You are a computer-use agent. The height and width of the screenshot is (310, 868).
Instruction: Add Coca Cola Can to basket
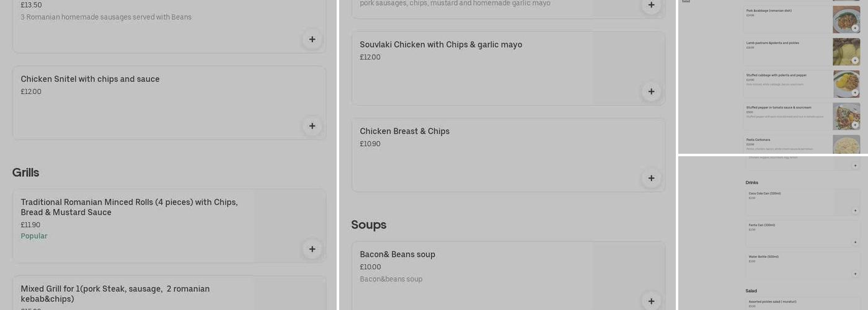point(855,211)
